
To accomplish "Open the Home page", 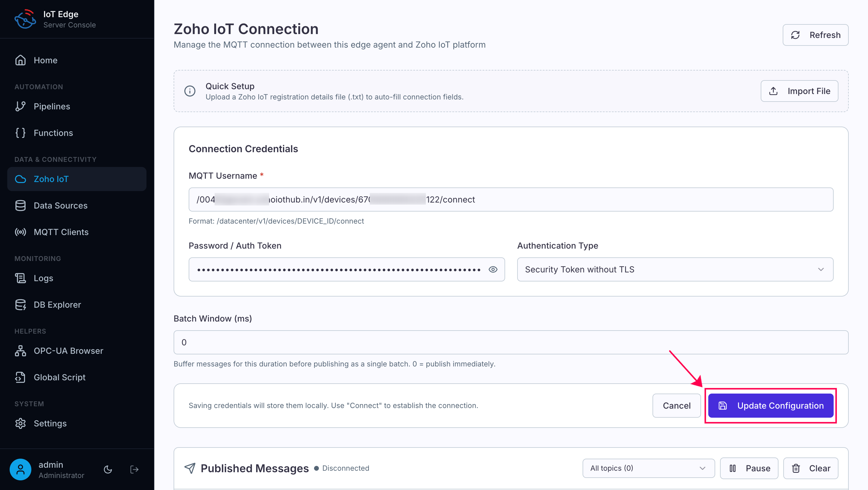I will click(x=77, y=60).
